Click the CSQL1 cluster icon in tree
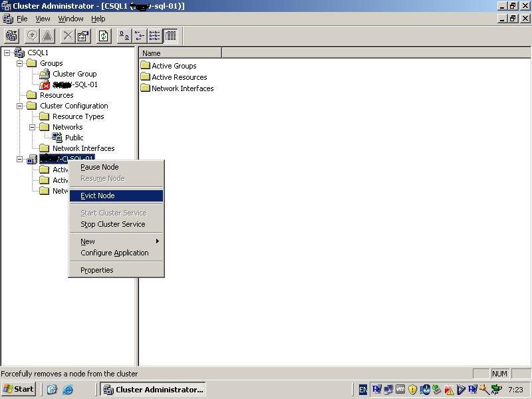Image resolution: width=532 pixels, height=399 pixels. [x=19, y=53]
